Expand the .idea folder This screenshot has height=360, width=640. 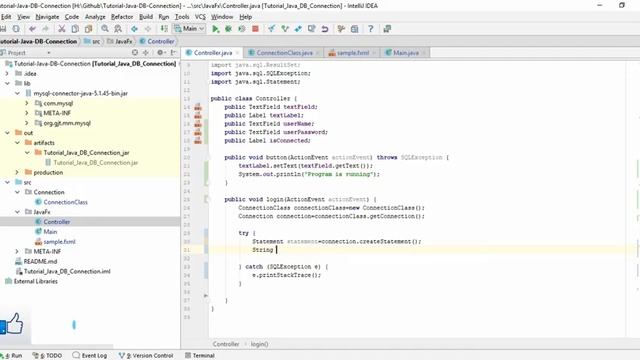pos(7,73)
